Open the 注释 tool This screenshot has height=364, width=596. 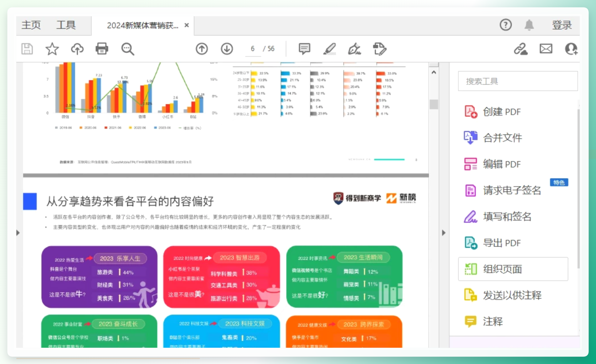click(x=484, y=321)
